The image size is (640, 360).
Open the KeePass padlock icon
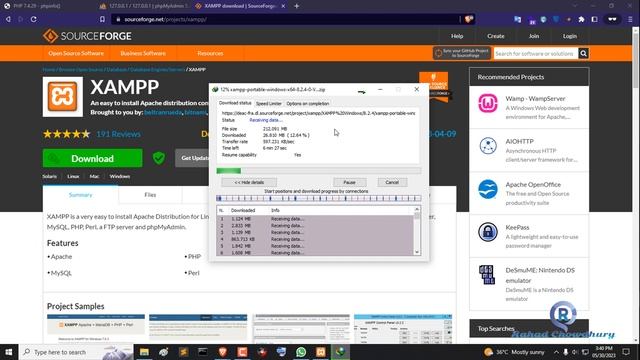[488, 232]
